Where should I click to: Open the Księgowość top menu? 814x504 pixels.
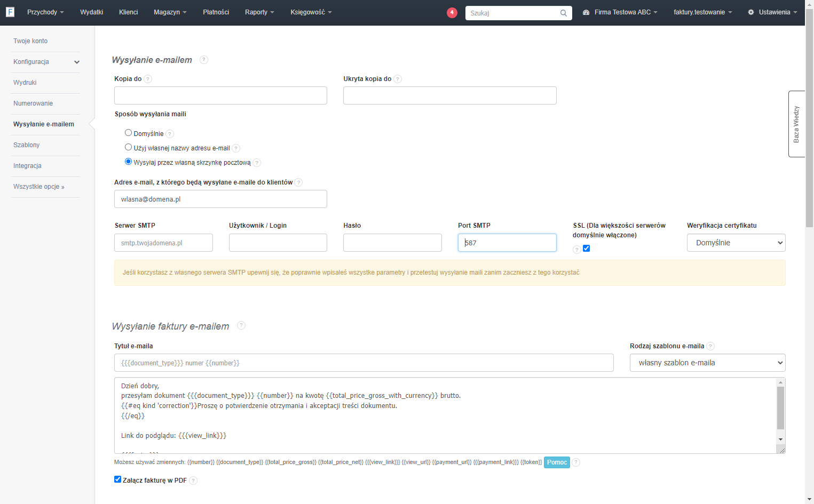tap(311, 12)
